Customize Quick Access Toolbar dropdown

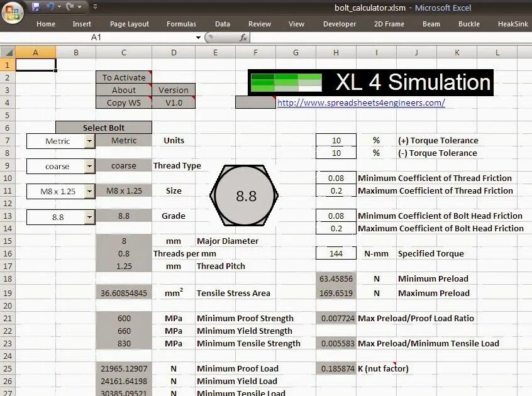tap(96, 6)
